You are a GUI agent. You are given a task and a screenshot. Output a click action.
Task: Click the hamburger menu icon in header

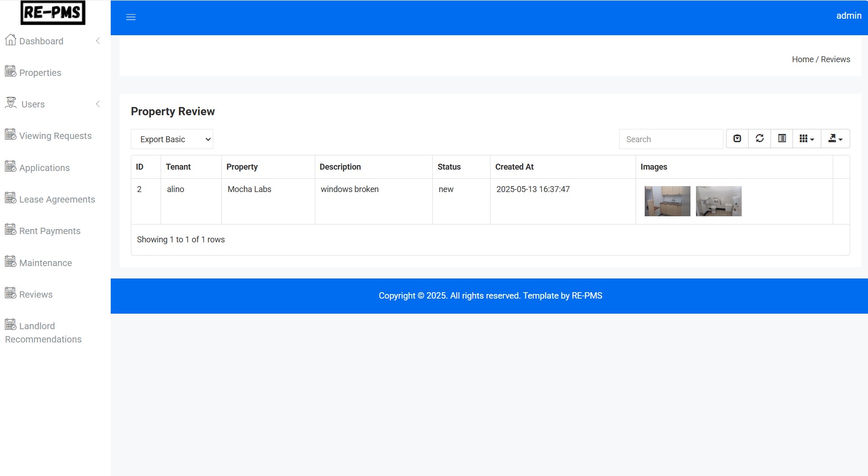coord(131,17)
